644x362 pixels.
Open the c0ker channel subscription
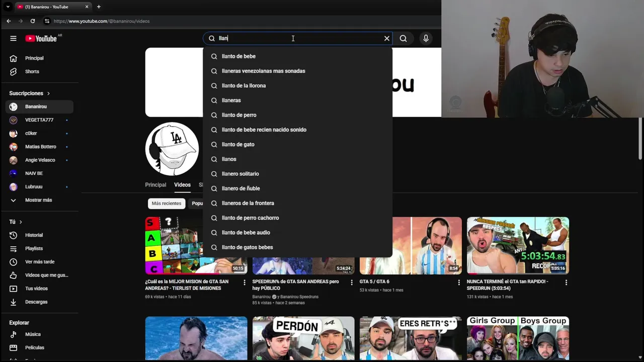click(x=40, y=133)
